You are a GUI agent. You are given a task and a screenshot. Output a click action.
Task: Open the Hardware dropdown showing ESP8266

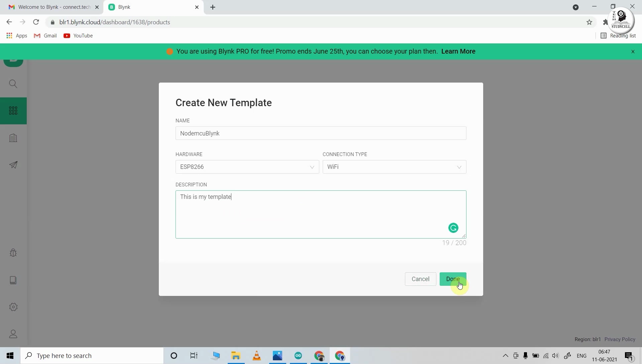click(247, 167)
